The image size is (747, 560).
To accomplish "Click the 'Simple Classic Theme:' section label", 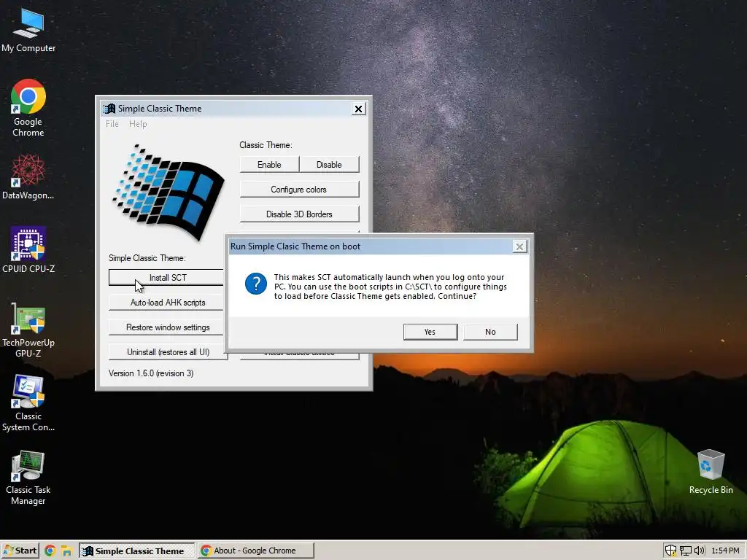I will point(147,258).
